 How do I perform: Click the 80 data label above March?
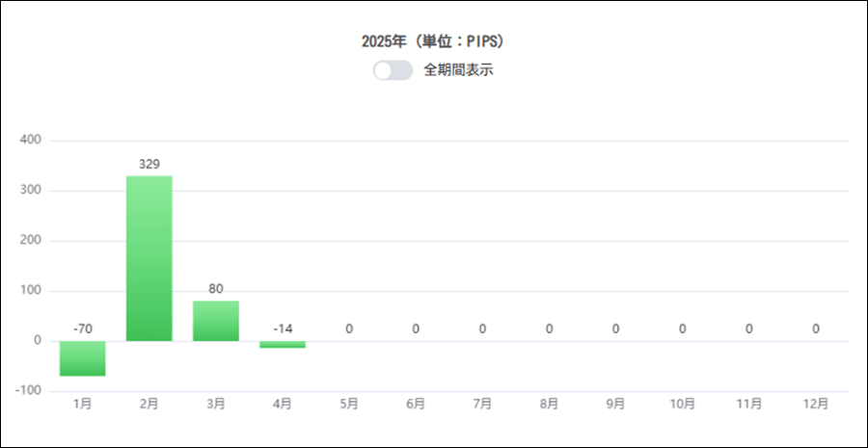pos(216,289)
